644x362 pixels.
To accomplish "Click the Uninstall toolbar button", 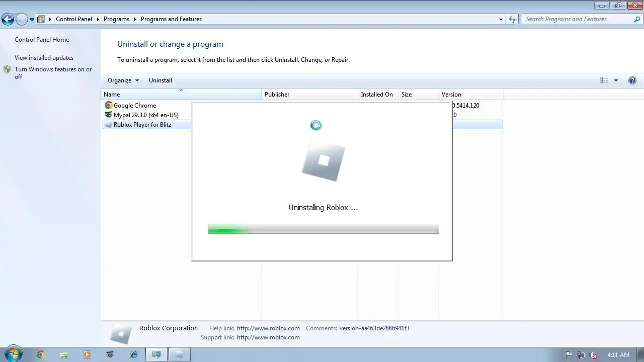I will (160, 80).
